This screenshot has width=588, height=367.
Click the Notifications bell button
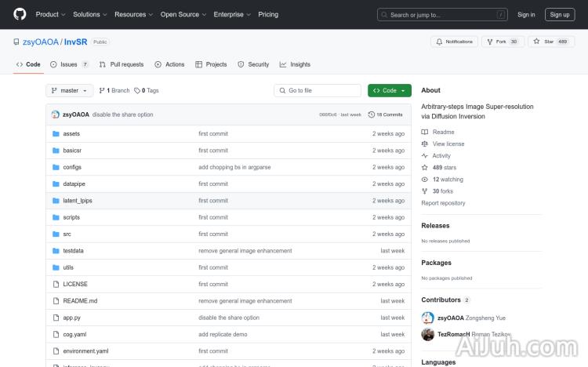pyautogui.click(x=454, y=42)
